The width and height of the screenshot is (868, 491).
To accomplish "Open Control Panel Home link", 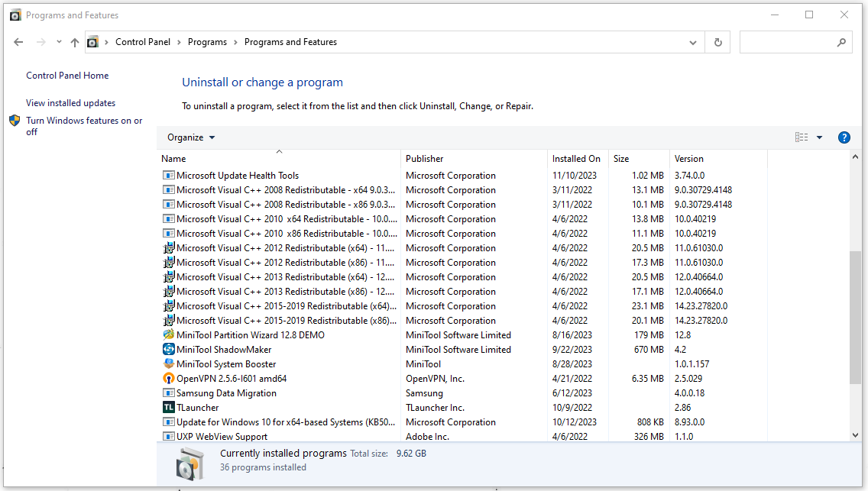I will click(x=67, y=75).
